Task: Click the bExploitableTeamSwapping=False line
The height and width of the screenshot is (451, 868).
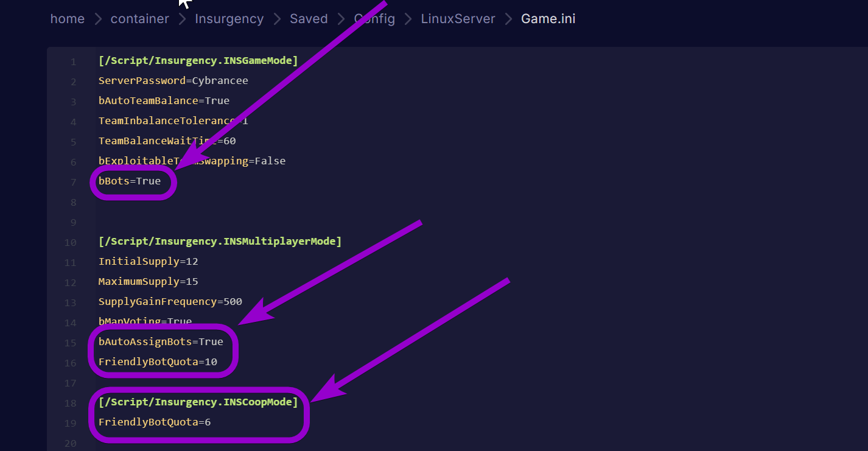Action: 192,161
